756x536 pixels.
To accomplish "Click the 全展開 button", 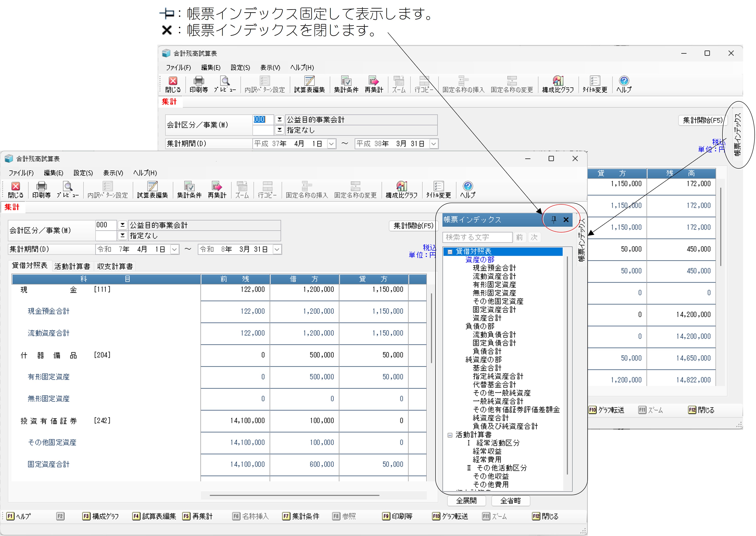I will point(466,501).
